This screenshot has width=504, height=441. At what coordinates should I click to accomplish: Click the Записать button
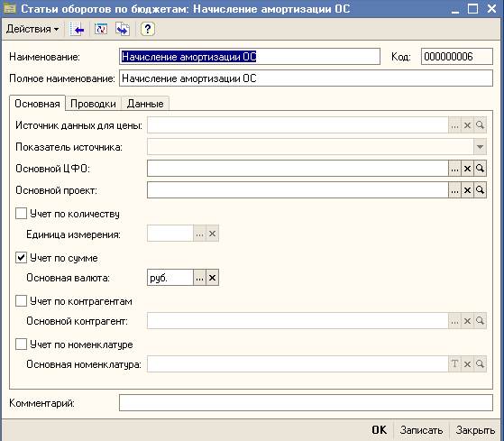[421, 430]
